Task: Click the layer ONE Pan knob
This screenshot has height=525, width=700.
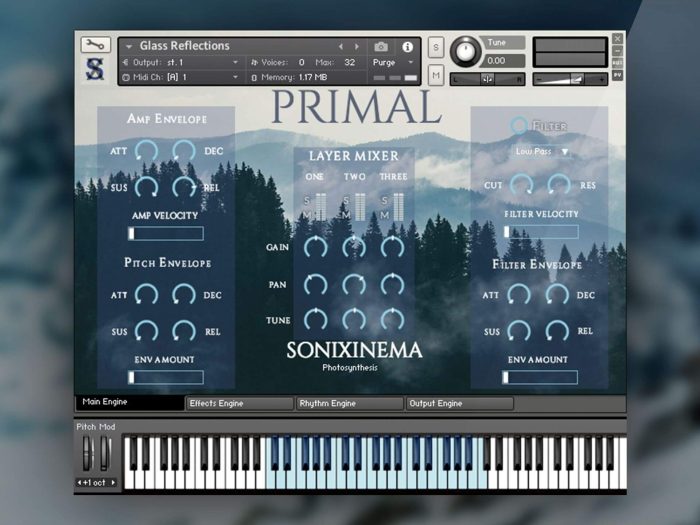Action: pos(316,284)
